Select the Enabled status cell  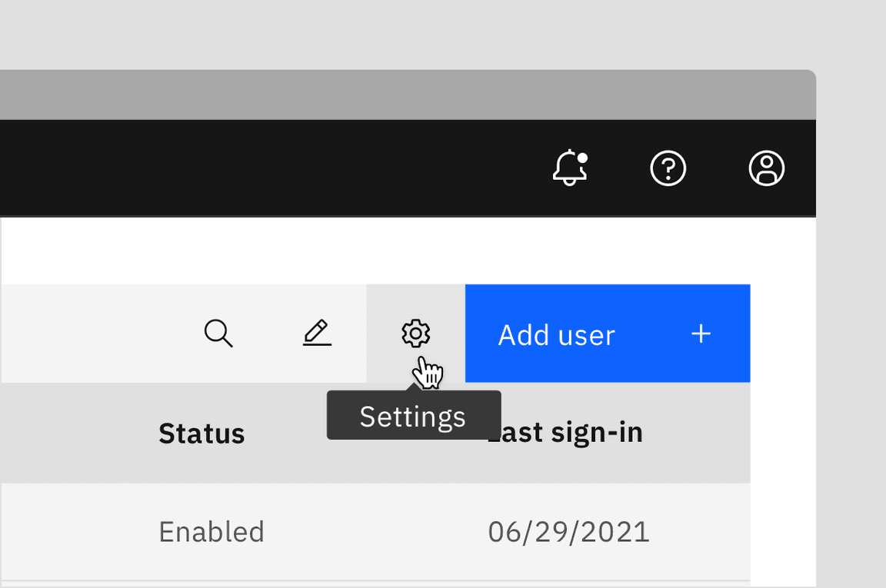pos(212,532)
